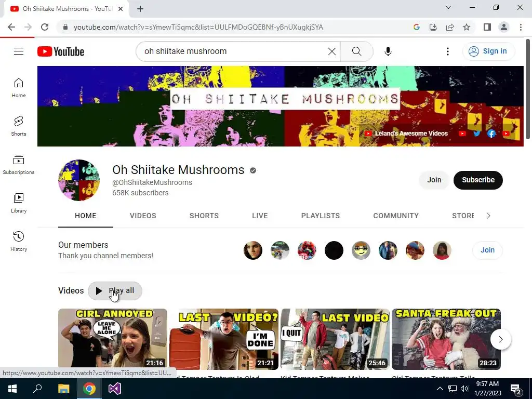Switch to the VIDEOS tab
This screenshot has height=399, width=532.
click(143, 216)
